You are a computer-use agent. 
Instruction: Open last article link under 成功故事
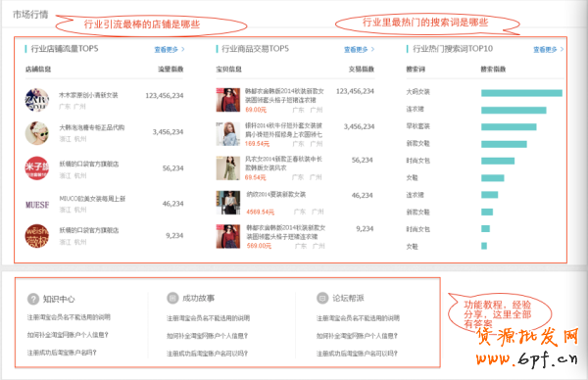point(208,354)
